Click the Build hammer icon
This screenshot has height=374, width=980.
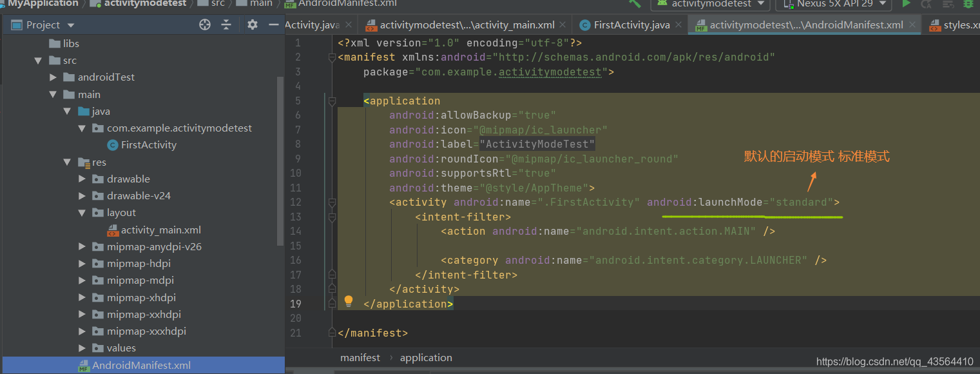tap(634, 3)
